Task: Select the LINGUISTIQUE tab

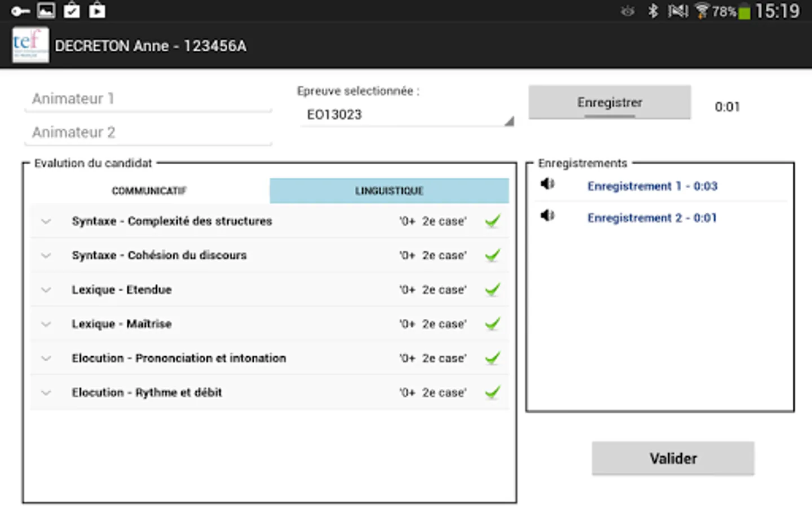Action: (x=389, y=191)
